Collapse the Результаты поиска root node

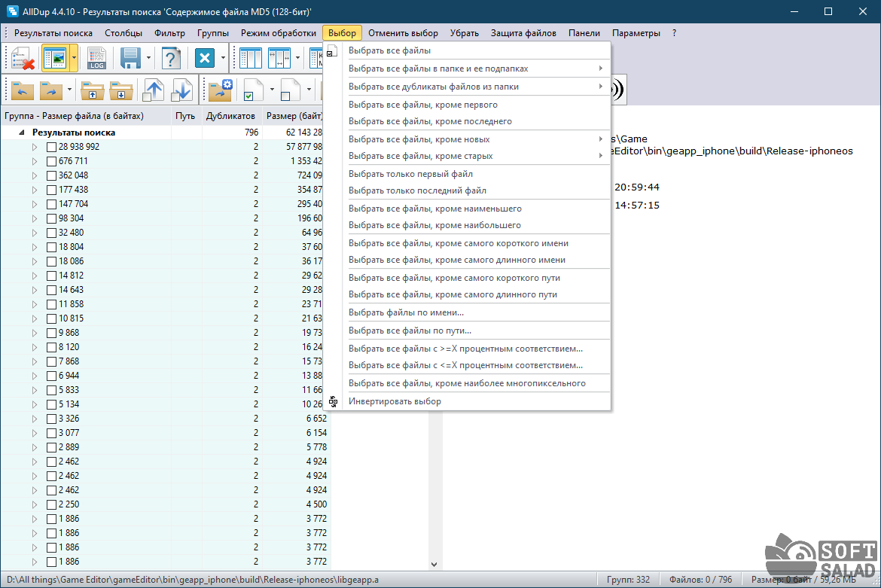[22, 133]
